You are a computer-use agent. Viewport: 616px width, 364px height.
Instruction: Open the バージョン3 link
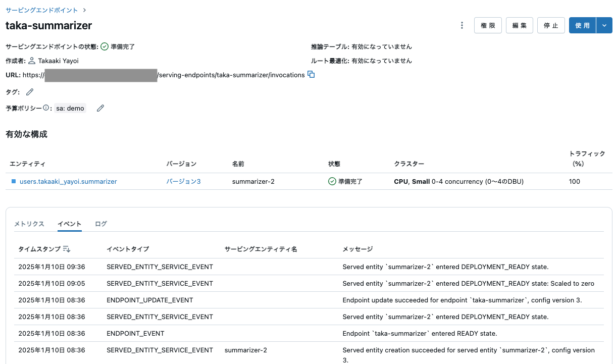coord(183,181)
